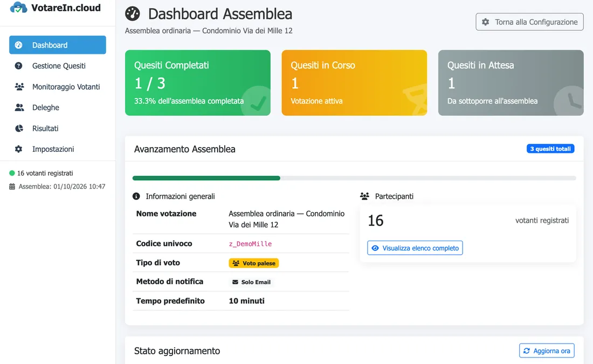The image size is (593, 364).
Task: Click the green status dot for registered voters
Action: [x=12, y=173]
